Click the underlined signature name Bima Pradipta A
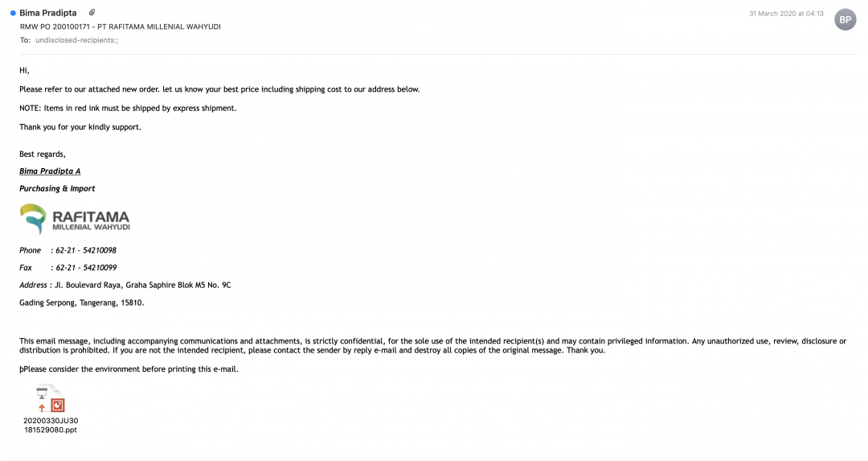The image size is (868, 461). (x=50, y=171)
